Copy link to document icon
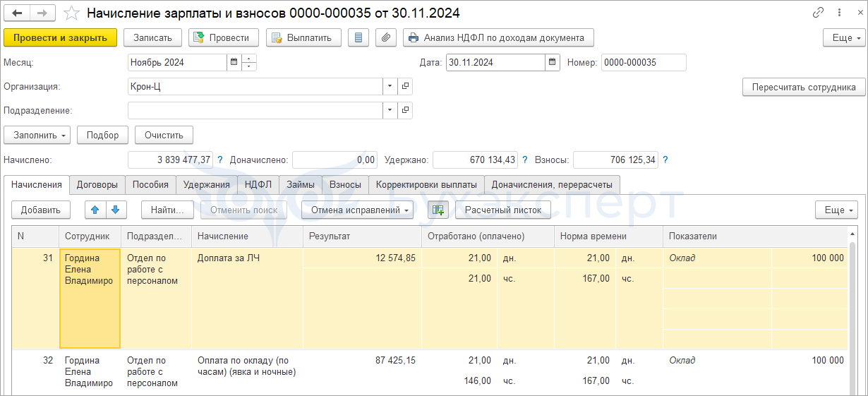868x396 pixels. pos(819,13)
